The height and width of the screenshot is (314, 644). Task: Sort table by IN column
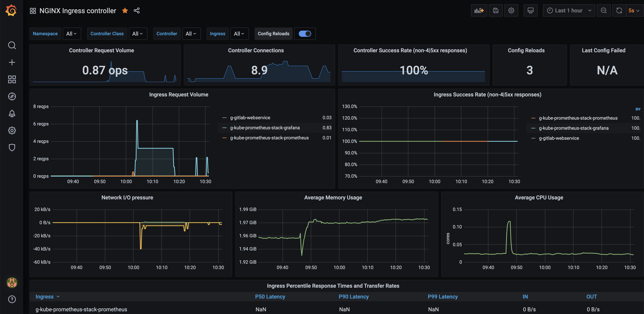coord(525,297)
